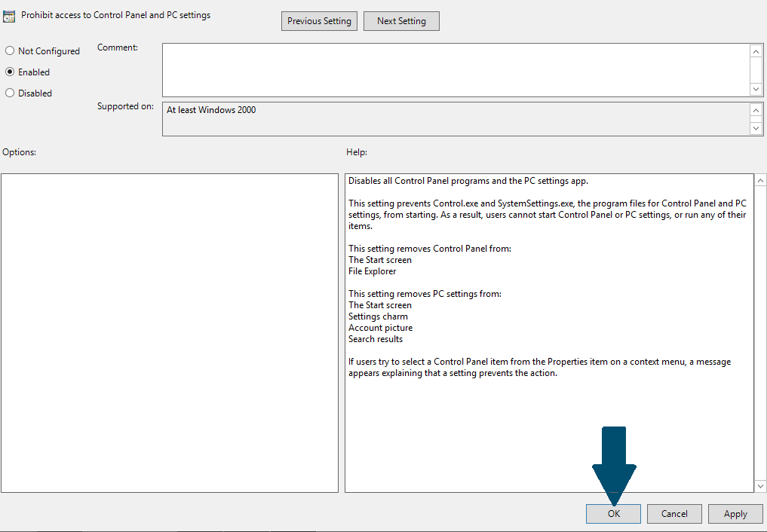Click 'This setting removes PC settings from:' line
This screenshot has height=532, width=767.
[x=425, y=294]
